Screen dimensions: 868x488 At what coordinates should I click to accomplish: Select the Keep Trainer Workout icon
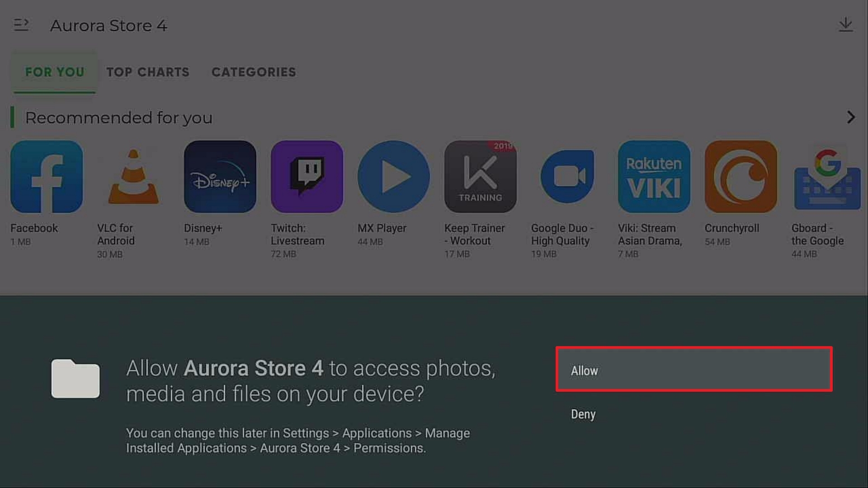[x=481, y=177]
